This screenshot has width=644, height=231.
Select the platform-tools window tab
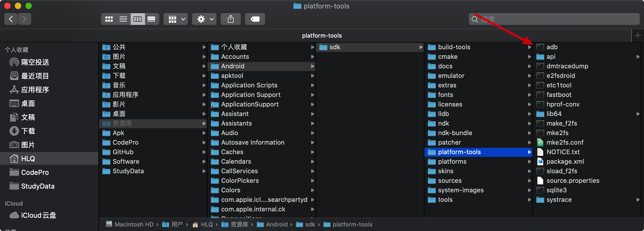[x=322, y=35]
